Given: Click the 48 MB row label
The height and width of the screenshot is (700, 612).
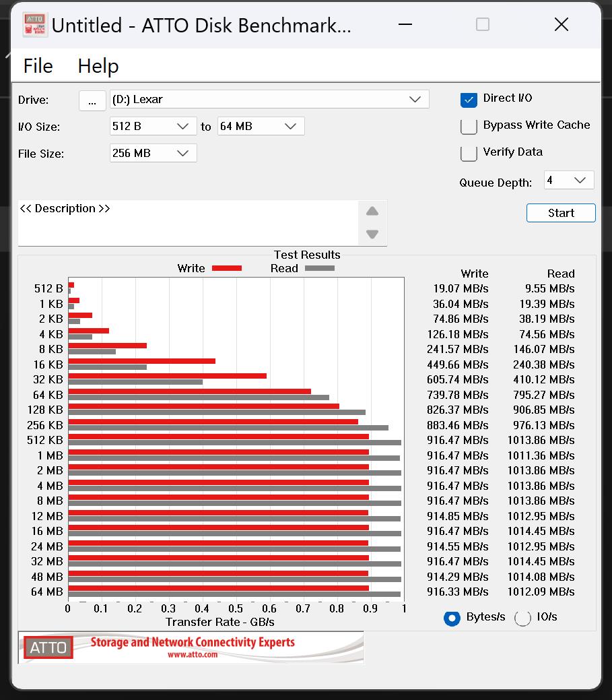Looking at the screenshot, I should tap(47, 577).
